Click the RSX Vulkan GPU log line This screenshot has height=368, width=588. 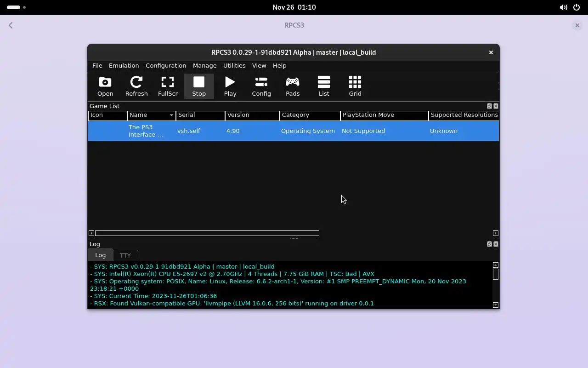(232, 303)
